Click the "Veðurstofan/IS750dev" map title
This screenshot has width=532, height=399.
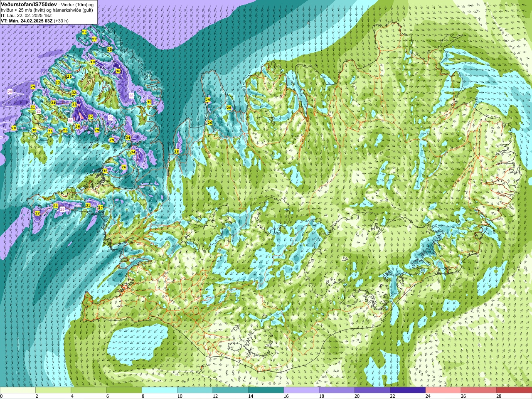[29, 4]
